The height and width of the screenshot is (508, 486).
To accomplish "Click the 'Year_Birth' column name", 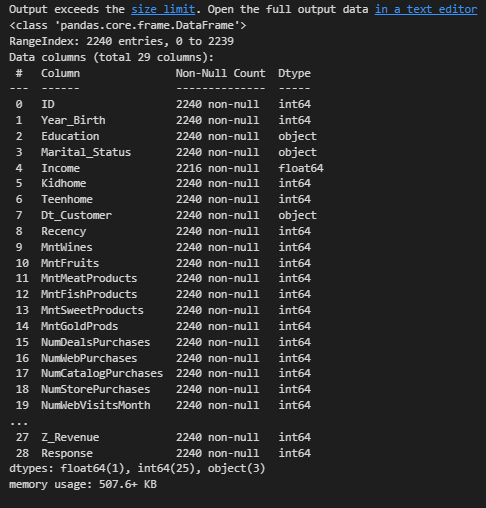I will point(73,120).
